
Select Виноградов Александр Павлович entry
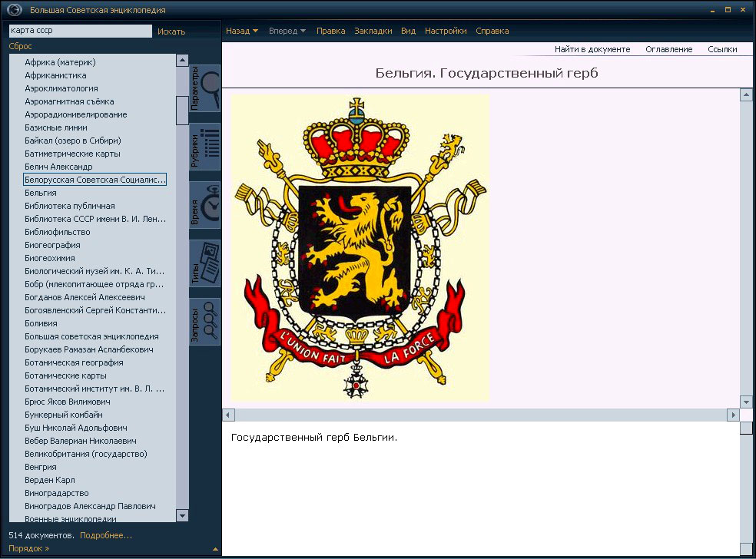pyautogui.click(x=90, y=505)
